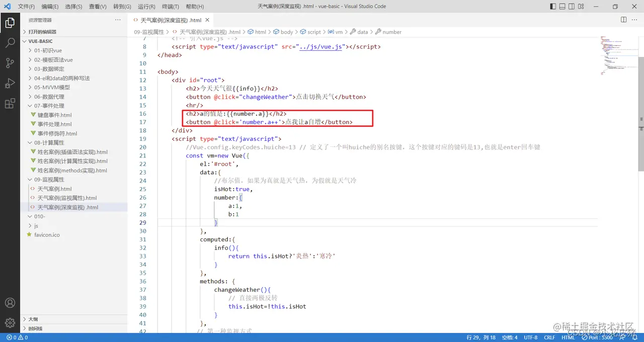Expand the 01-初识vue folder
Screen dimensions: 644x342
click(x=74, y=50)
